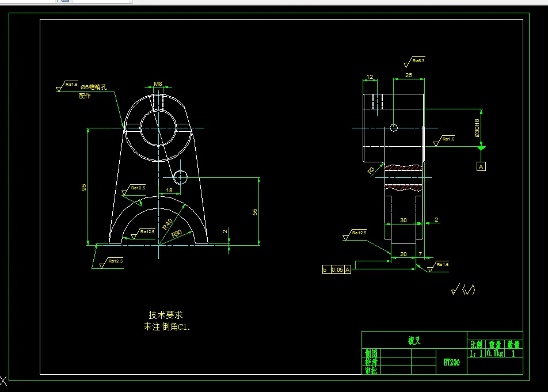
Task: Click the datum A frame on the side view
Action: coord(481,166)
